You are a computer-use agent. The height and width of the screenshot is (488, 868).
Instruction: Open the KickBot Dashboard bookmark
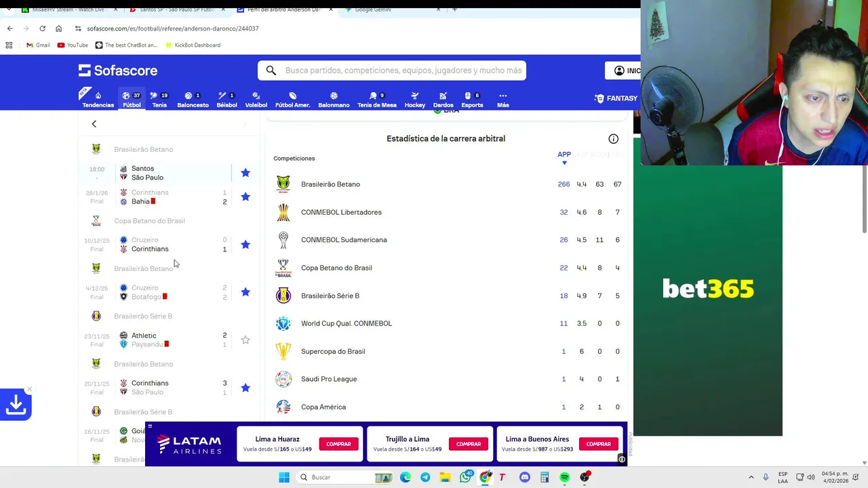click(192, 45)
